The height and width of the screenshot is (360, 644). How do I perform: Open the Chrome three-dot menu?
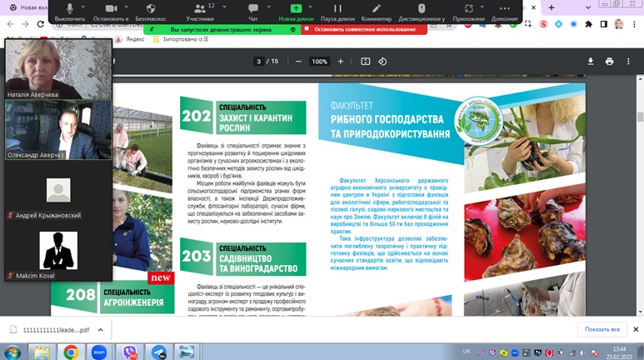pyautogui.click(x=635, y=24)
